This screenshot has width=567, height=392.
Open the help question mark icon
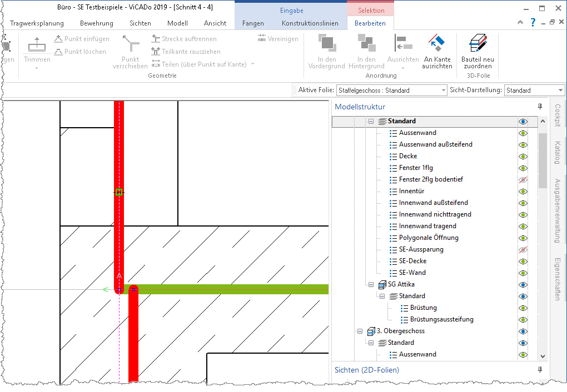[533, 22]
